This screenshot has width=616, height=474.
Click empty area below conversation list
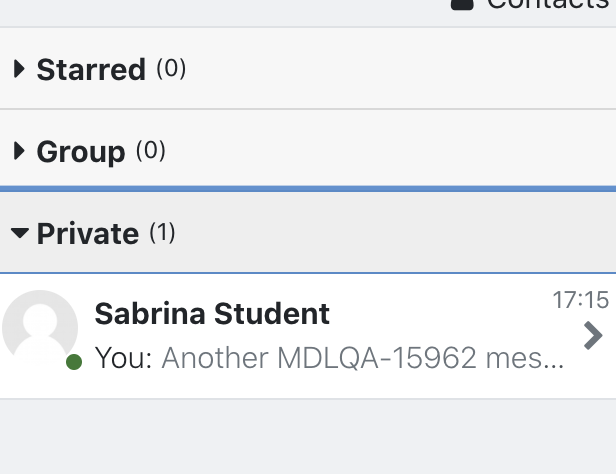(x=308, y=437)
